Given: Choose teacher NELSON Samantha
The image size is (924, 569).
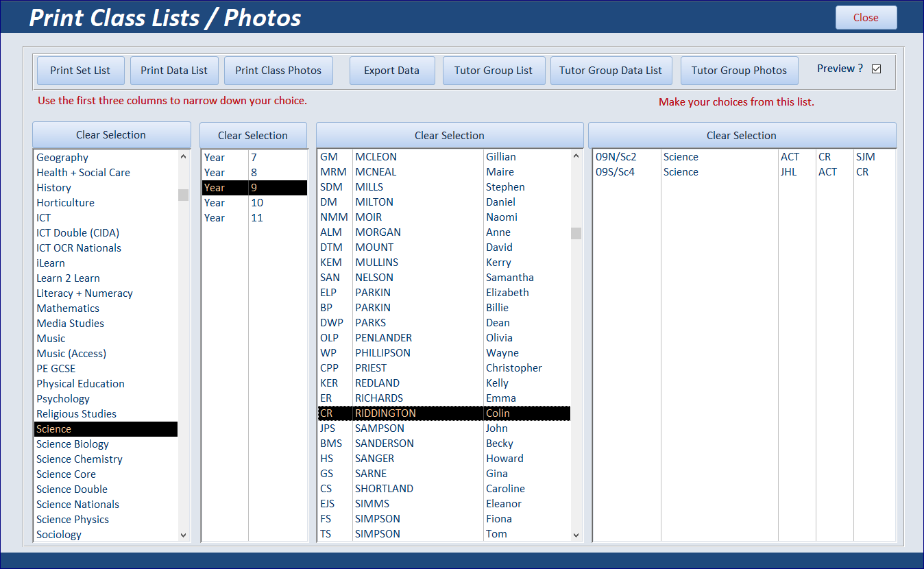Looking at the screenshot, I should (444, 278).
